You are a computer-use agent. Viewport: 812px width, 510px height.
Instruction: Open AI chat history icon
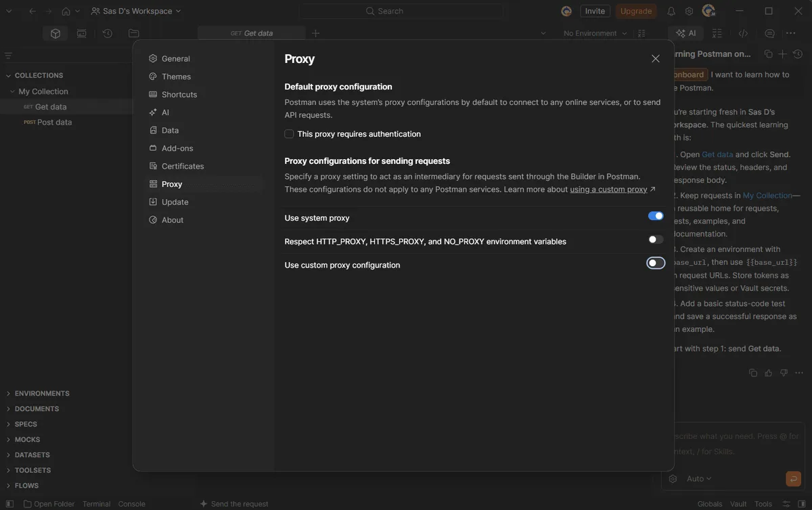798,54
